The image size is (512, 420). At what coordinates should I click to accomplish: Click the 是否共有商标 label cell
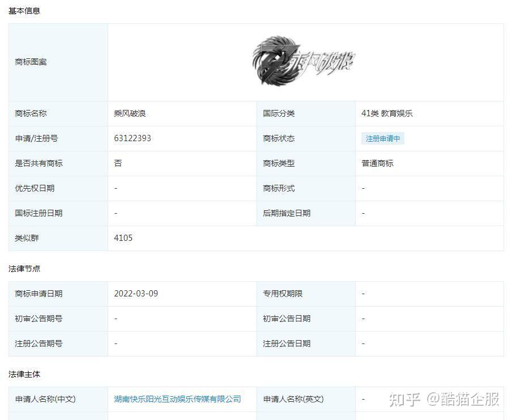[58, 163]
